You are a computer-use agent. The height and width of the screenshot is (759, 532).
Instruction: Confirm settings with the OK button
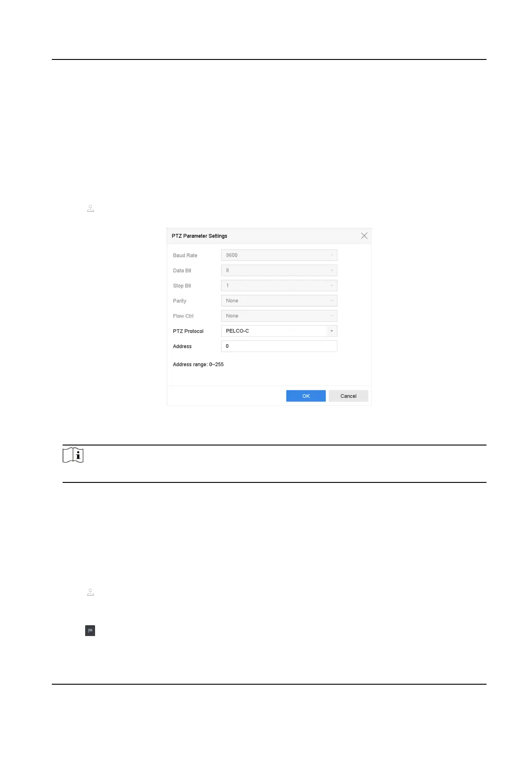306,396
